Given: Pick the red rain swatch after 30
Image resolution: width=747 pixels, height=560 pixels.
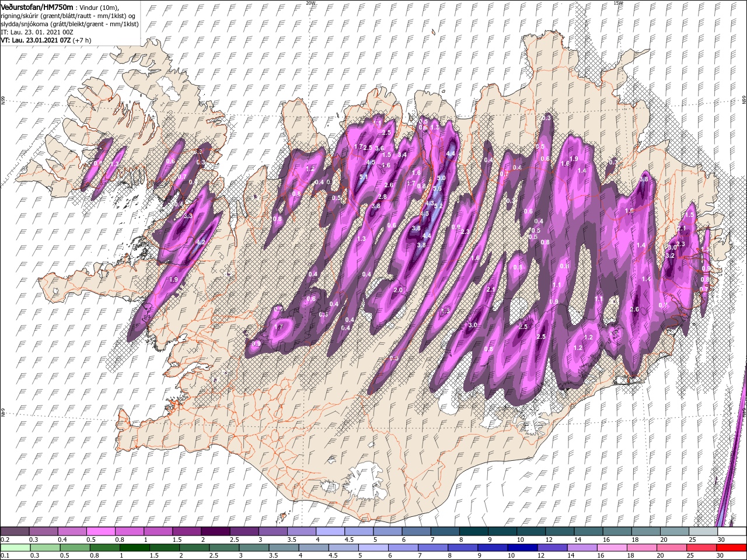Looking at the screenshot, I should pyautogui.click(x=731, y=548).
